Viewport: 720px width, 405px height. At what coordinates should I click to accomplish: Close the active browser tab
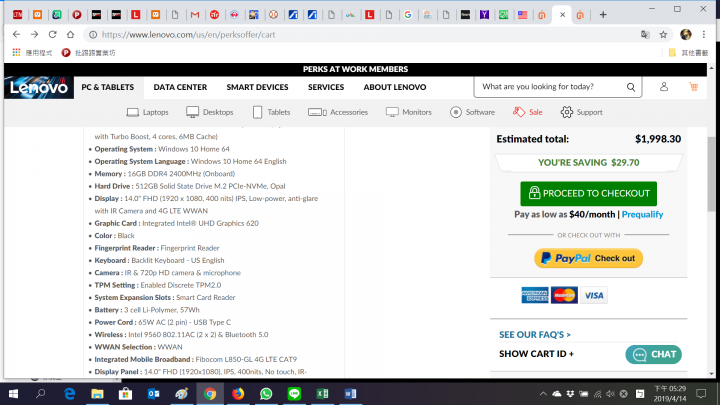tap(562, 15)
